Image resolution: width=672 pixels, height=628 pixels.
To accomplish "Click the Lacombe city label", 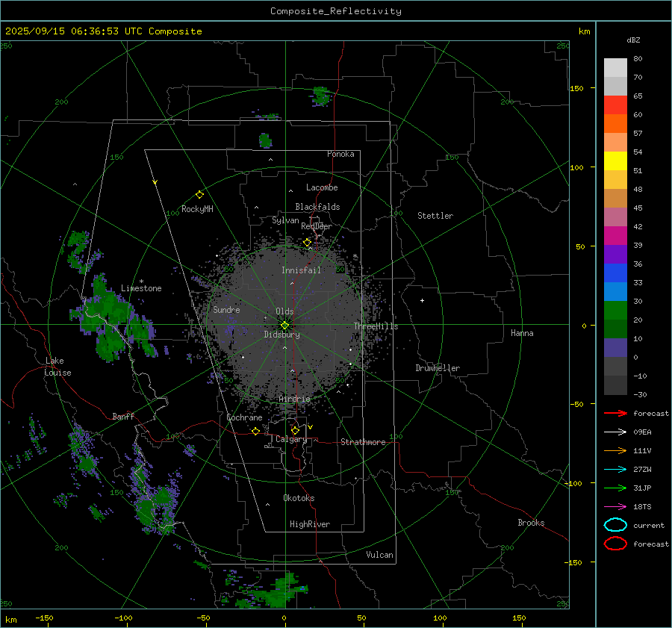I will (322, 187).
